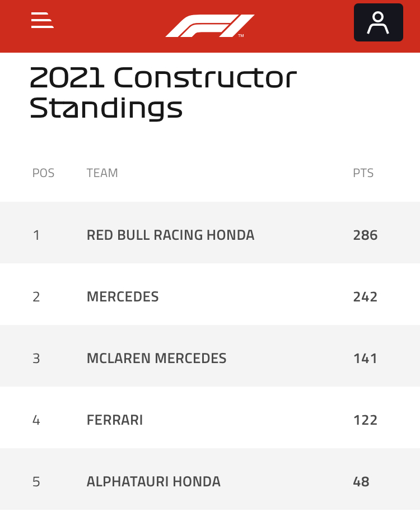Click AlphaTauri's 48 points value
Viewport: 420px width, 511px height.
pos(361,482)
